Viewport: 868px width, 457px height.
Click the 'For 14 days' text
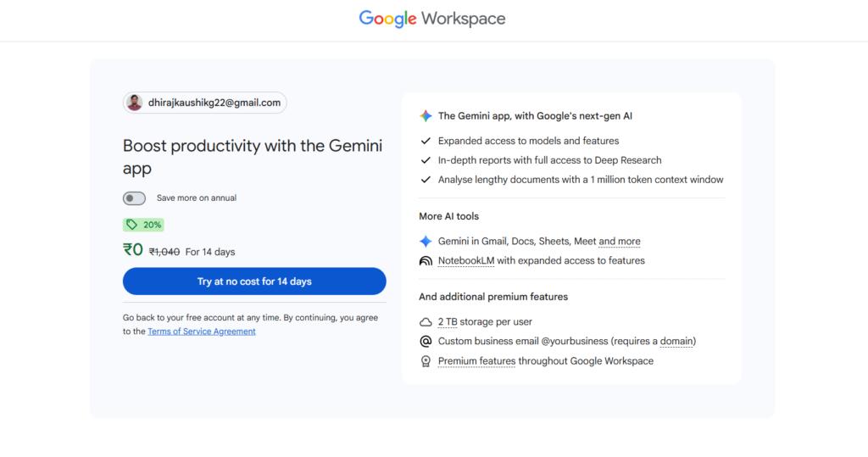coord(210,252)
